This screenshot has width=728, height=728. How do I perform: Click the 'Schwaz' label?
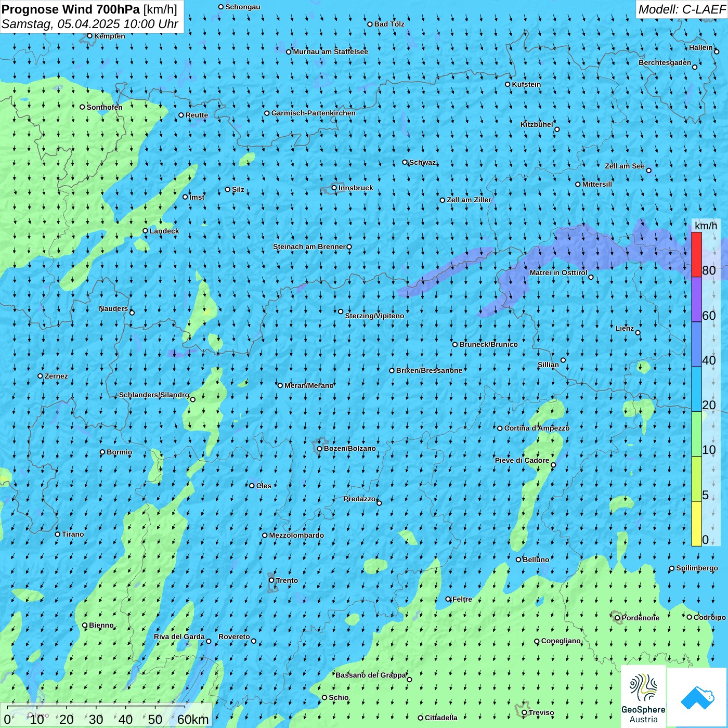(423, 162)
